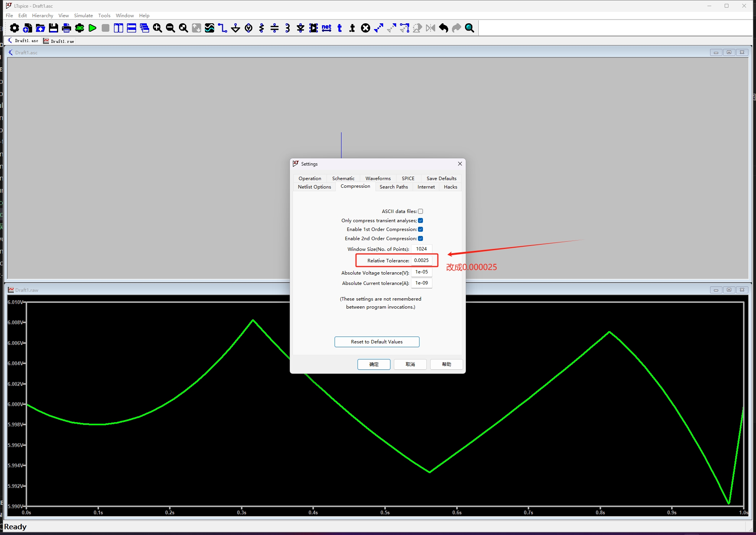Switch to the Waveforms settings tab
Screen dimensions: 756x535
point(378,179)
